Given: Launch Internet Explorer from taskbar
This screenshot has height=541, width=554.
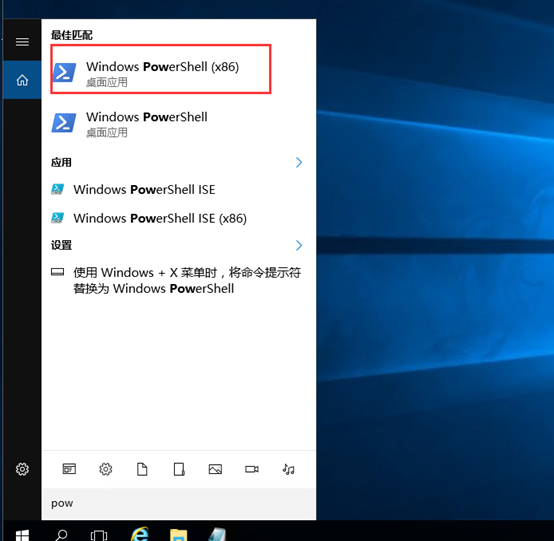Looking at the screenshot, I should 139,535.
